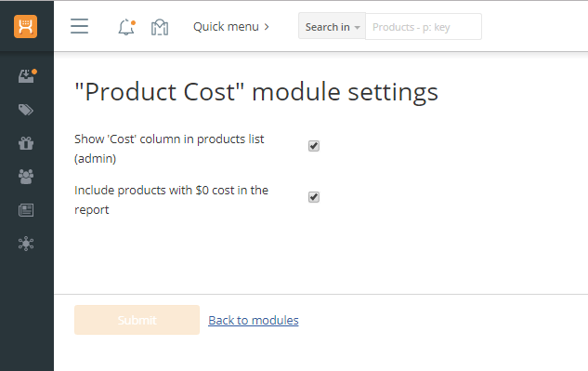This screenshot has height=371, width=588.
Task: Open the Content newspaper sidebar icon
Action: [x=26, y=210]
